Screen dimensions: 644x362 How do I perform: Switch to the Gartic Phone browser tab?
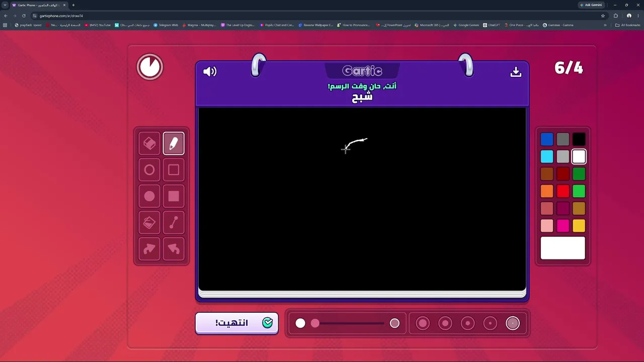[39, 5]
